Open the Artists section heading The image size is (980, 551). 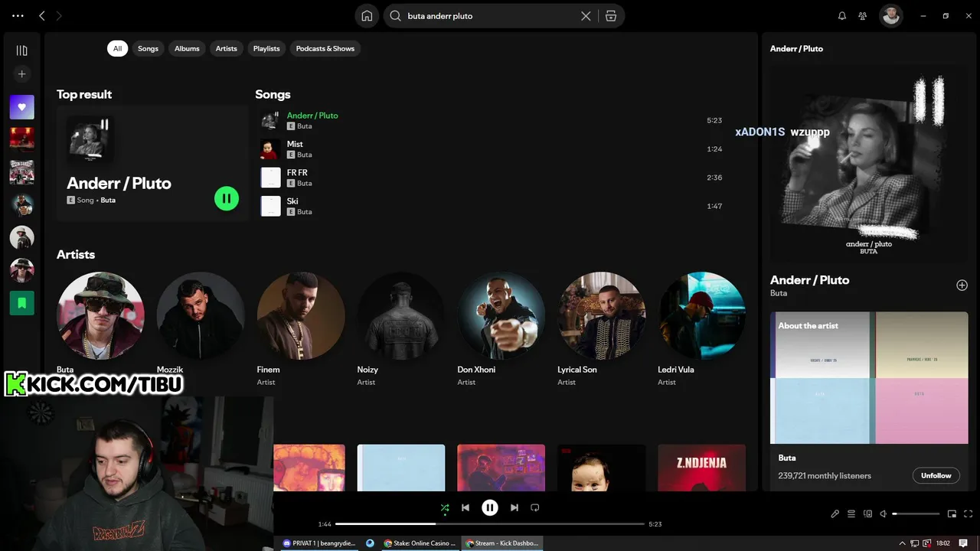click(76, 254)
